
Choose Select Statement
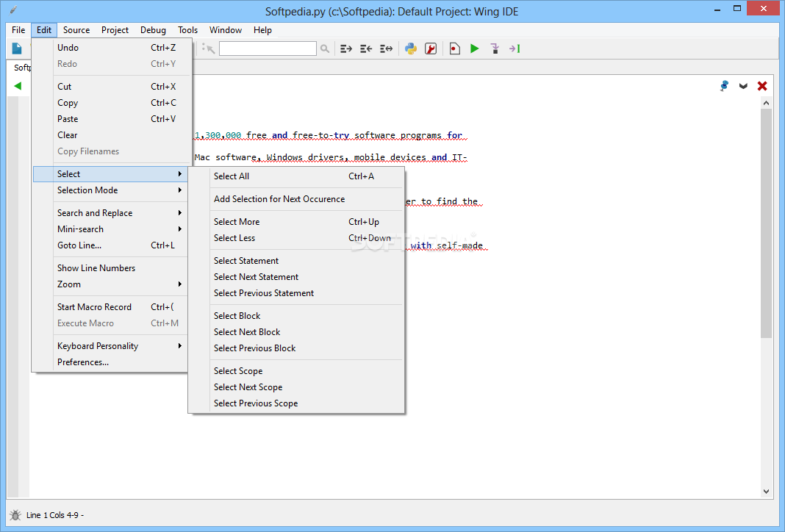click(x=296, y=261)
